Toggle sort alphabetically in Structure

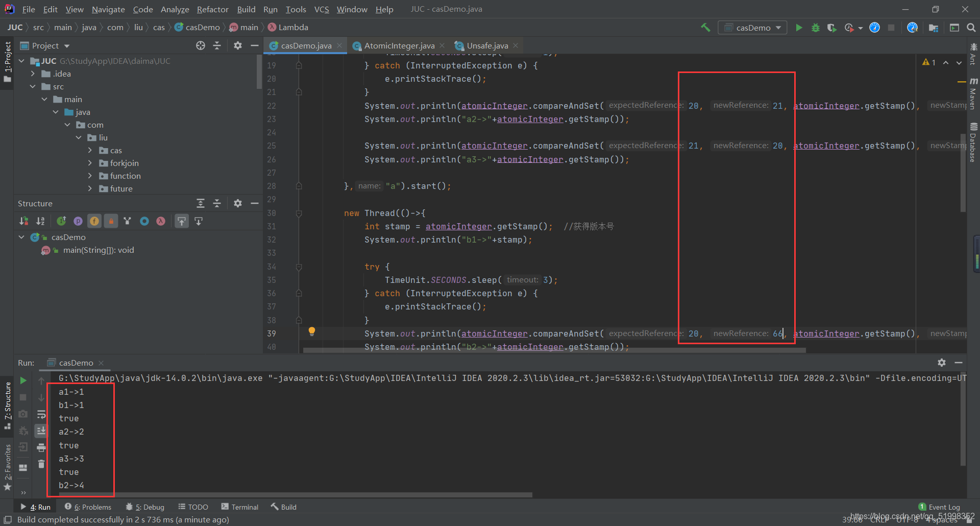click(x=40, y=221)
